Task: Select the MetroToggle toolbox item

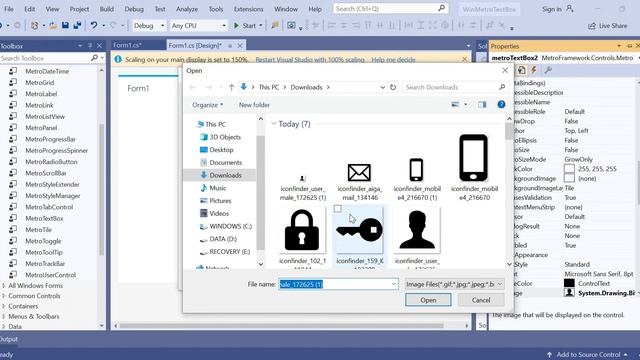Action: point(43,241)
